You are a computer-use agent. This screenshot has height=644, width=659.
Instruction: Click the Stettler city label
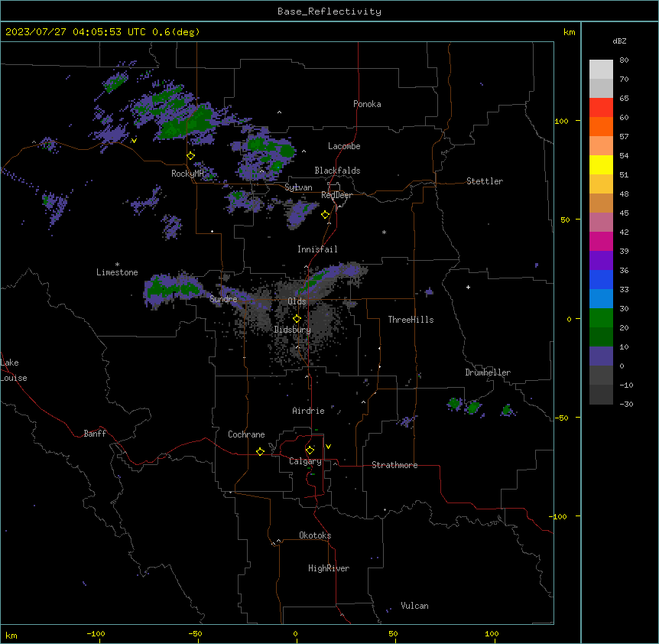484,181
